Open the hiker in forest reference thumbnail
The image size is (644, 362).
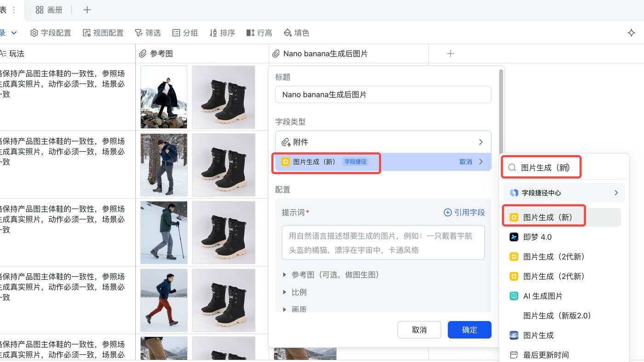pos(164,165)
